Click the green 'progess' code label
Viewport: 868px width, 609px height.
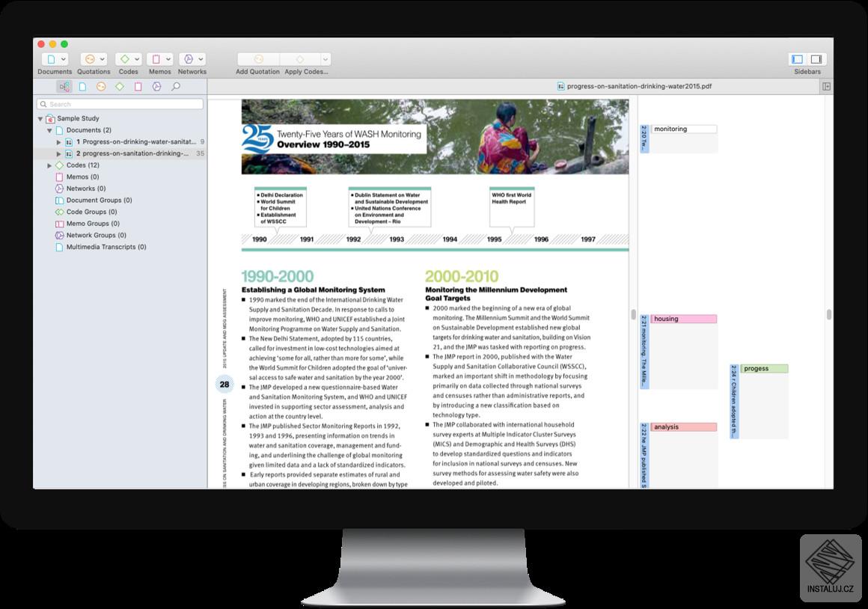(x=764, y=369)
